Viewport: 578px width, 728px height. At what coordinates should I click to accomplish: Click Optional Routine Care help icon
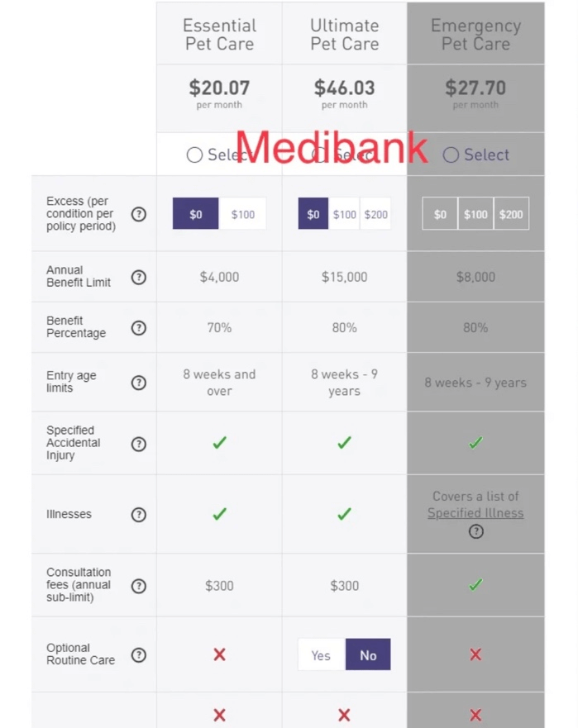click(138, 655)
